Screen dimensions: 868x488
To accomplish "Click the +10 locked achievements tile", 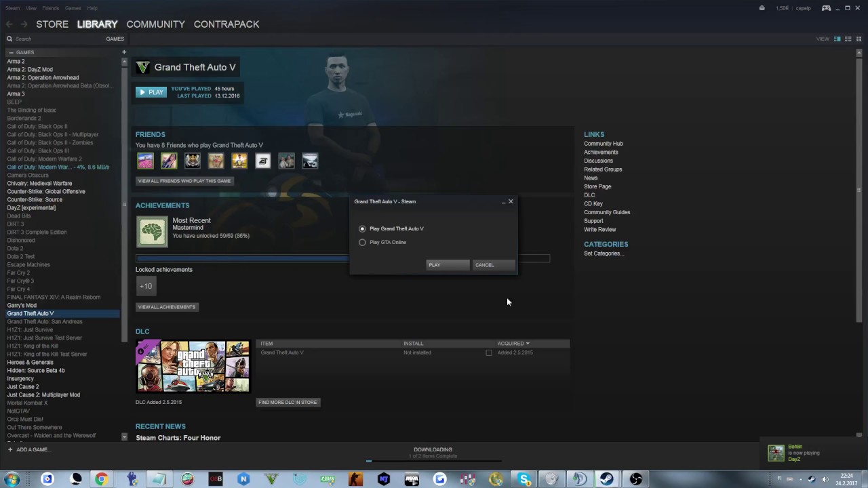I will (146, 286).
